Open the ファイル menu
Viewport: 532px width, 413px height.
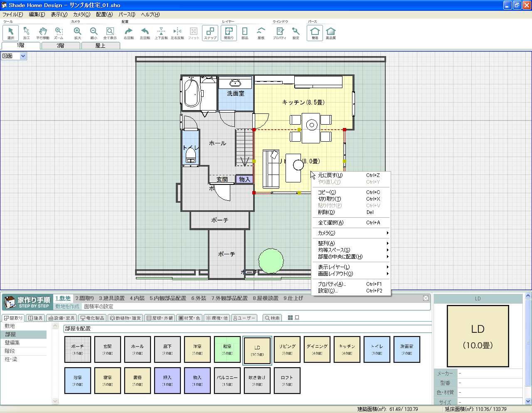tap(13, 15)
